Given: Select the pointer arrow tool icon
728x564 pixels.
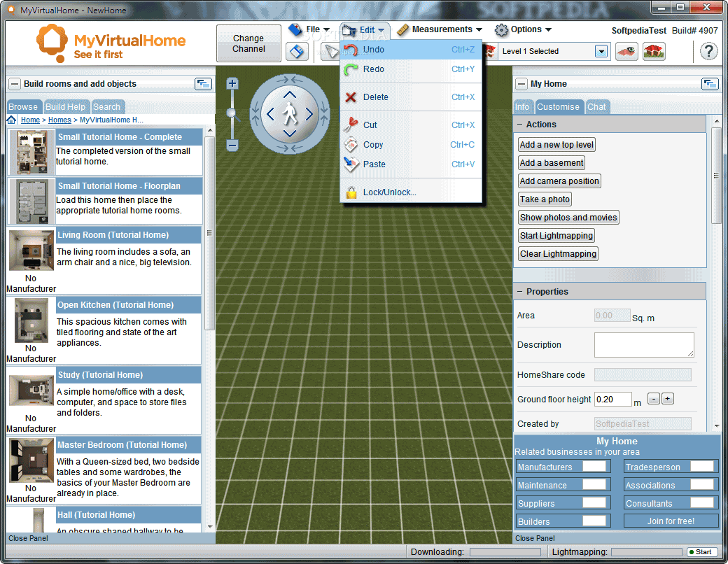Looking at the screenshot, I should [x=330, y=51].
